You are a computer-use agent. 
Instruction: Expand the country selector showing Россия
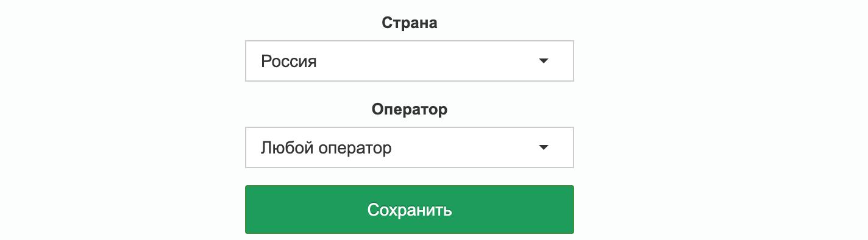410,61
